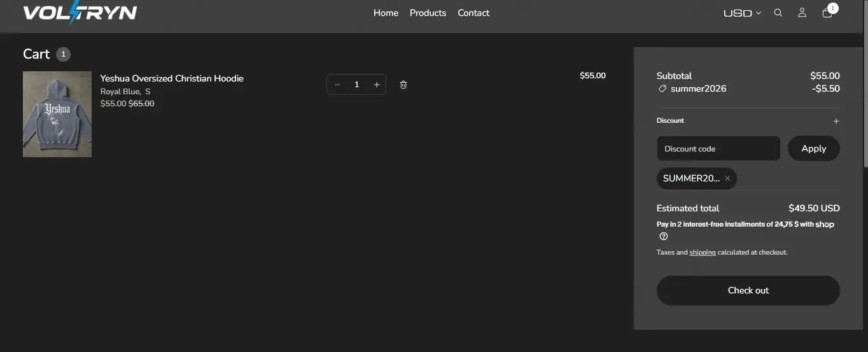Viewport: 868px width, 352px height.
Task: Select the summer2026 discount label
Action: point(698,88)
